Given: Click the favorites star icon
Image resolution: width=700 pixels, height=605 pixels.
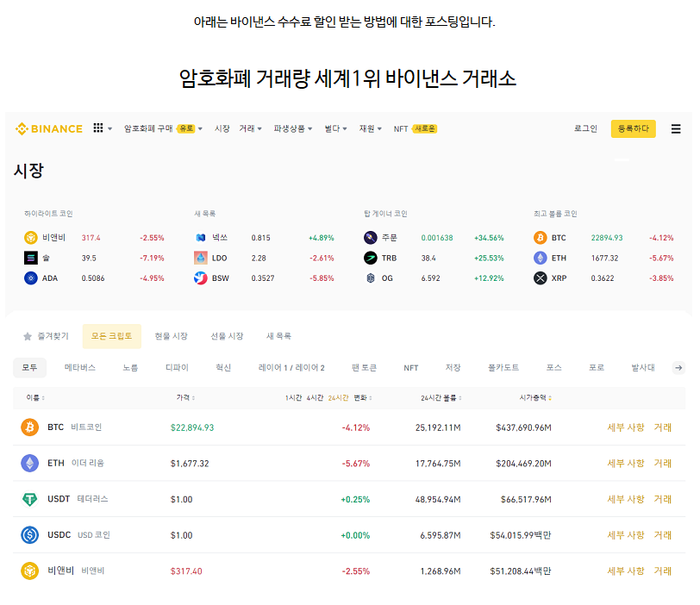Looking at the screenshot, I should 28,336.
